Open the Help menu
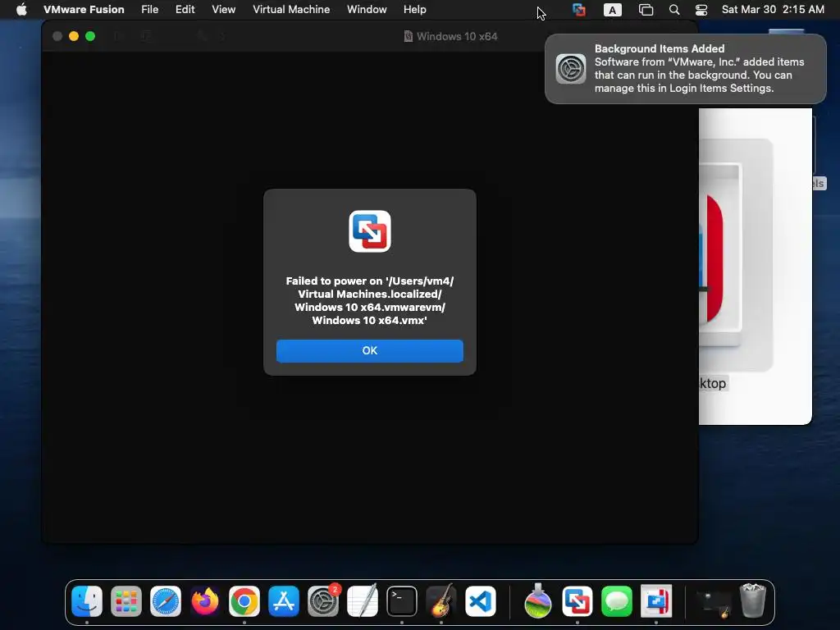The width and height of the screenshot is (840, 630). (414, 10)
